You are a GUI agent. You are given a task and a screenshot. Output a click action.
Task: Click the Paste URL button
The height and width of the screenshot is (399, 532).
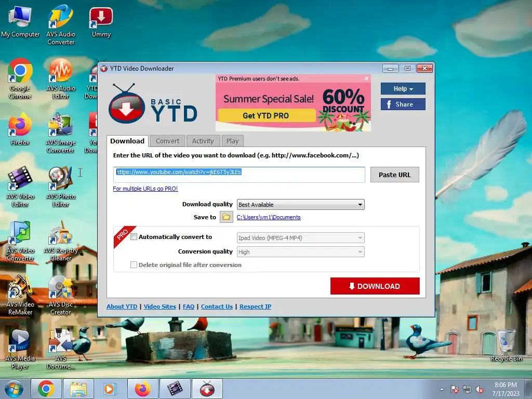tap(395, 175)
